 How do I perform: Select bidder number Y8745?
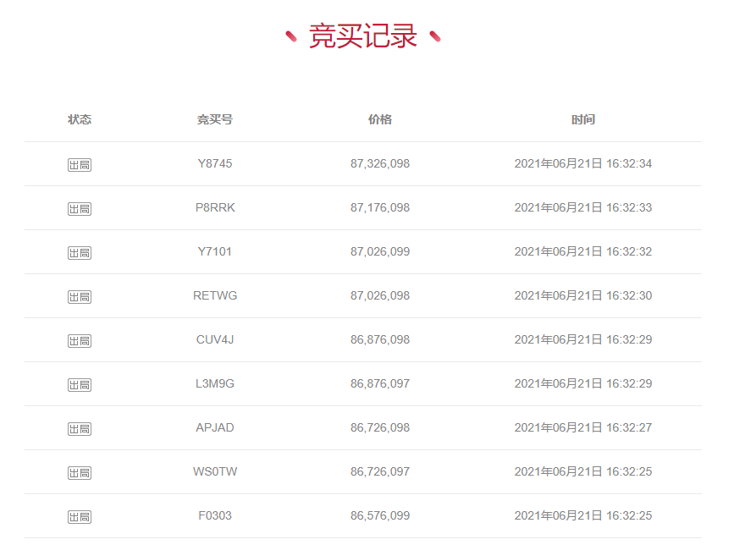pyautogui.click(x=215, y=163)
